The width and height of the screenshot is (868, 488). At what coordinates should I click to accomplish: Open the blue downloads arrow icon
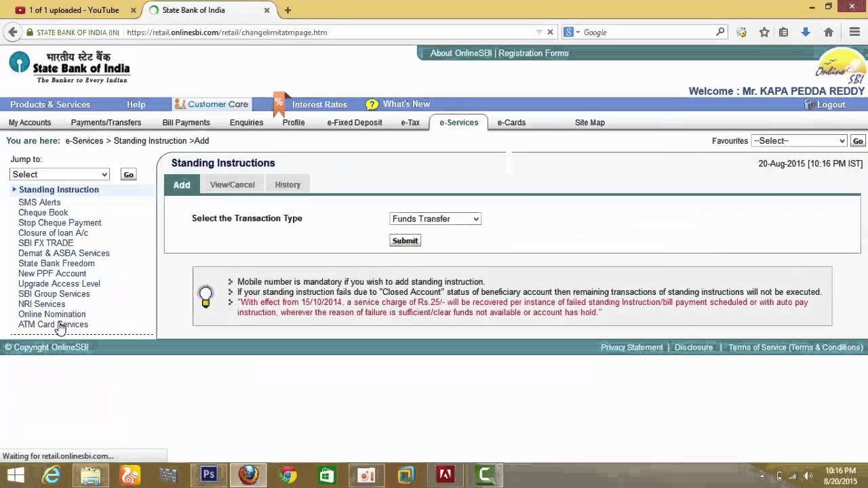806,32
